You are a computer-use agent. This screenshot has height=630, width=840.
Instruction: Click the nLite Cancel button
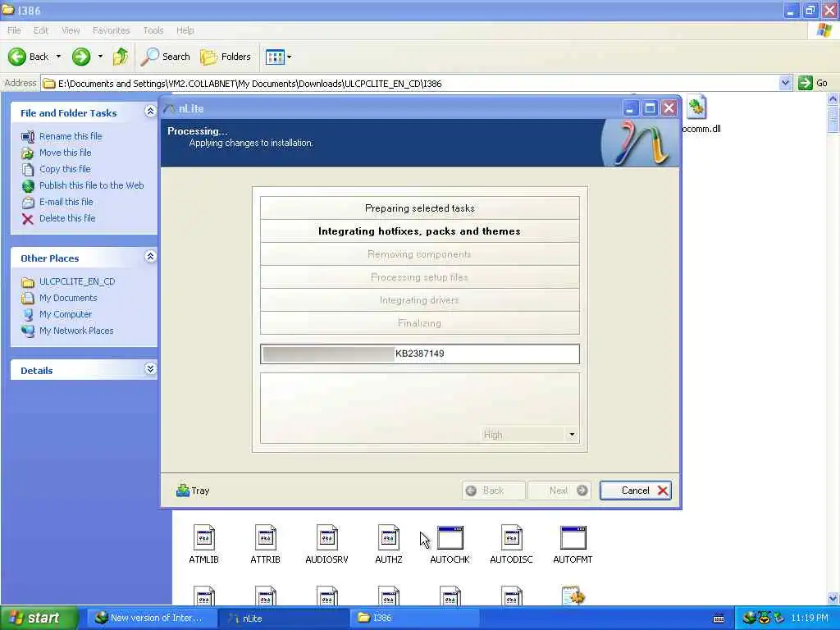(x=636, y=491)
